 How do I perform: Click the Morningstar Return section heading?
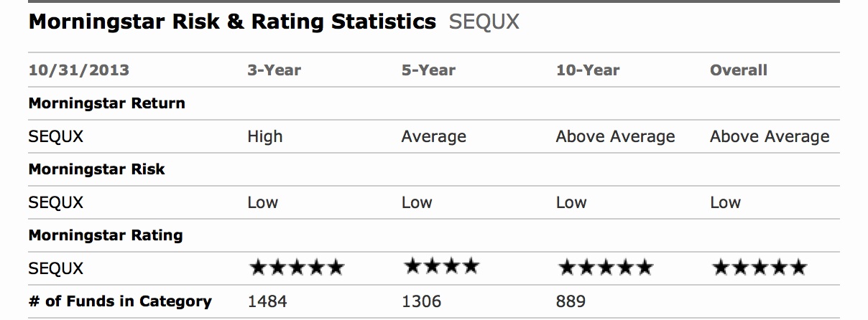(106, 103)
